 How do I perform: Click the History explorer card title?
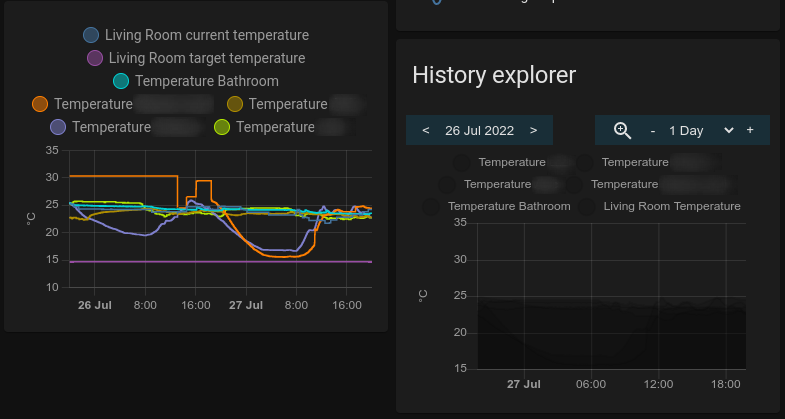[494, 75]
